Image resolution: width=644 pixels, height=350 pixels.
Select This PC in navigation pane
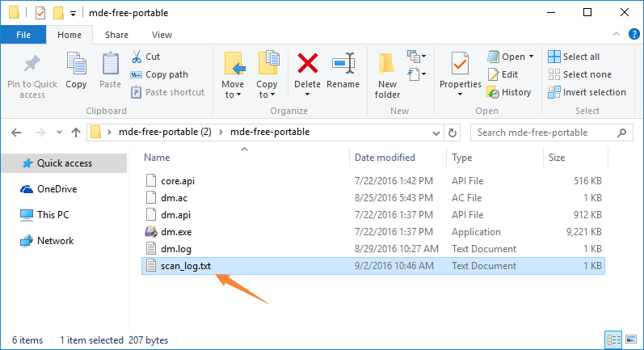coord(53,215)
